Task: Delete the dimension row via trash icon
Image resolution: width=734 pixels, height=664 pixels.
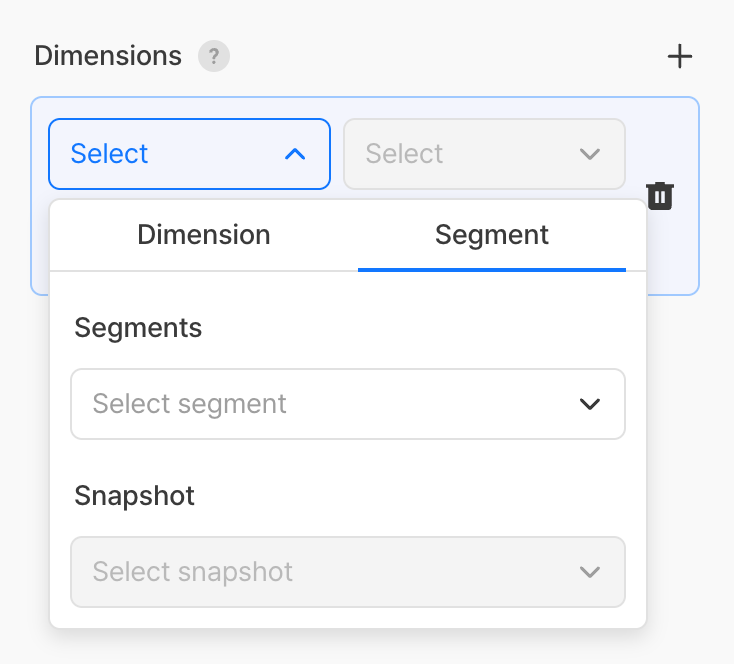Action: 660,195
